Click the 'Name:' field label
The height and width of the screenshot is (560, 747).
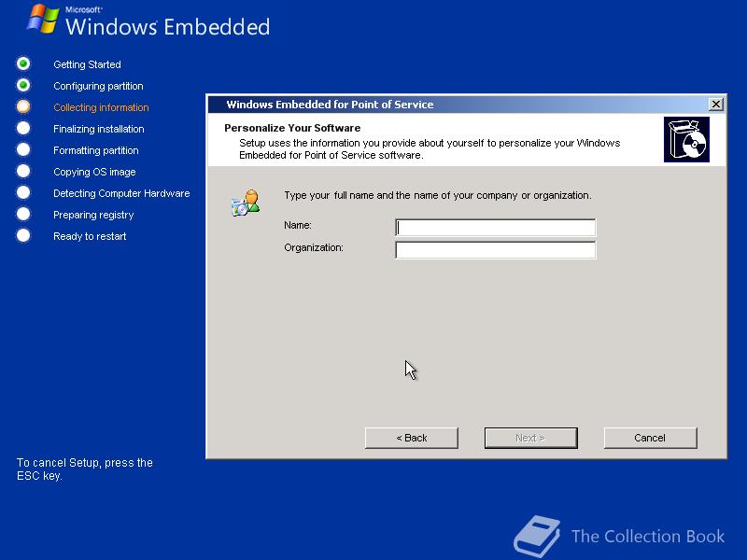(298, 225)
